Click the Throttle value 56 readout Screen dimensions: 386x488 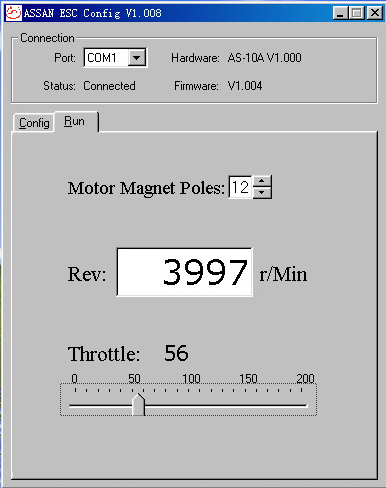click(176, 353)
